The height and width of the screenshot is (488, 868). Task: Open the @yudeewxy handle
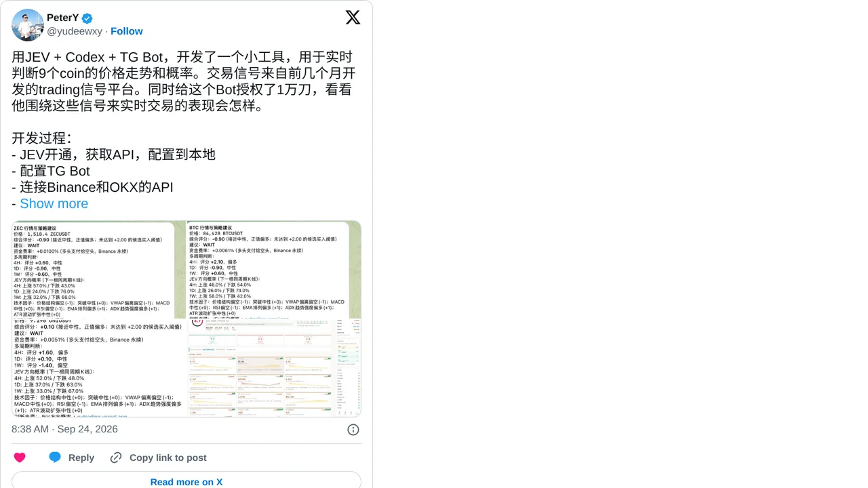coord(75,31)
